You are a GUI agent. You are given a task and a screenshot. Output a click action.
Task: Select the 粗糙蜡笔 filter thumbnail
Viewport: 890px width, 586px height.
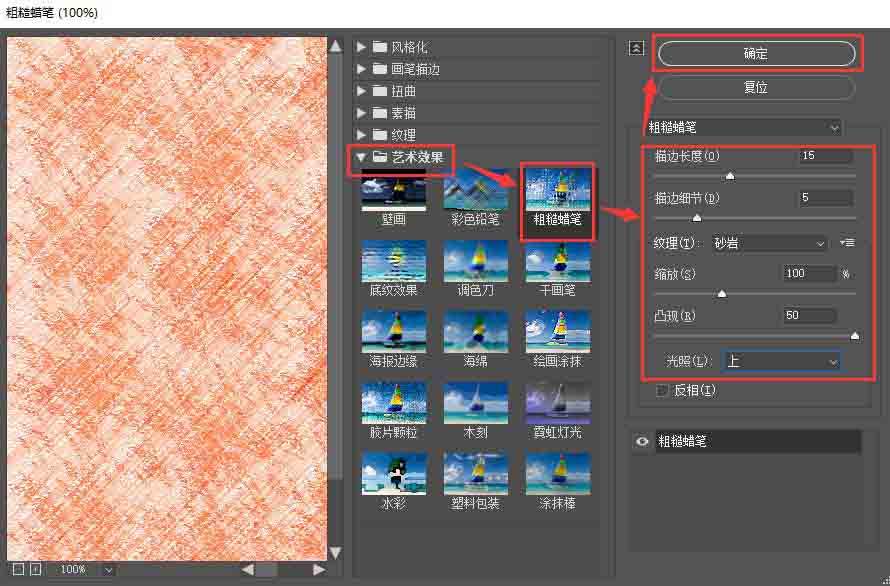[558, 191]
